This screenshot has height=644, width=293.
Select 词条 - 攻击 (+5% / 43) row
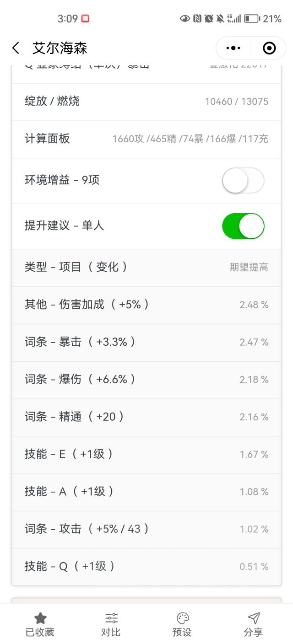point(146,530)
